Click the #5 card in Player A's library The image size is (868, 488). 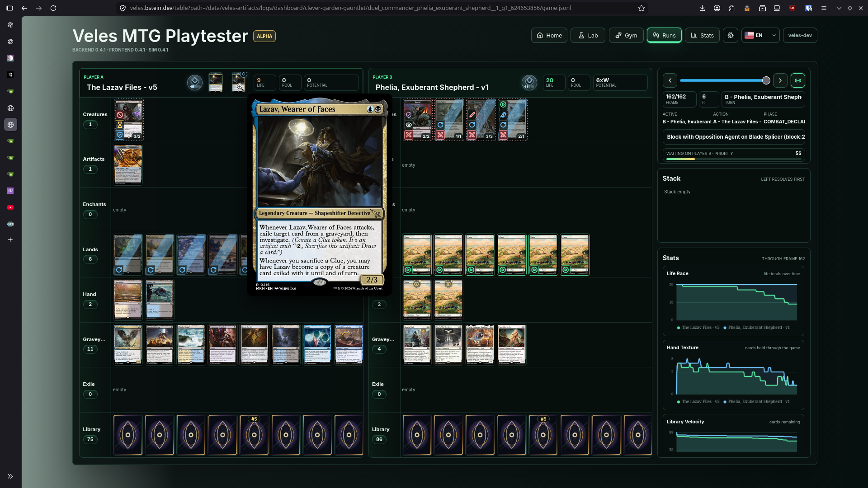254,435
